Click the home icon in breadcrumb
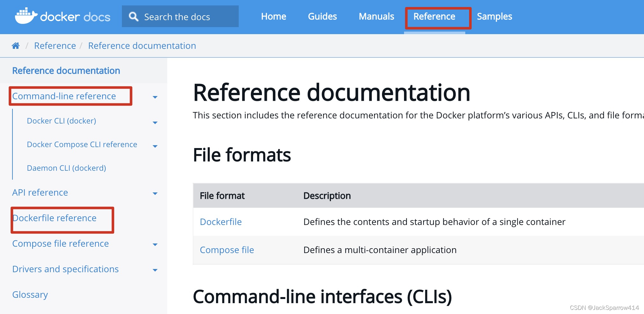The height and width of the screenshot is (314, 644). (16, 46)
